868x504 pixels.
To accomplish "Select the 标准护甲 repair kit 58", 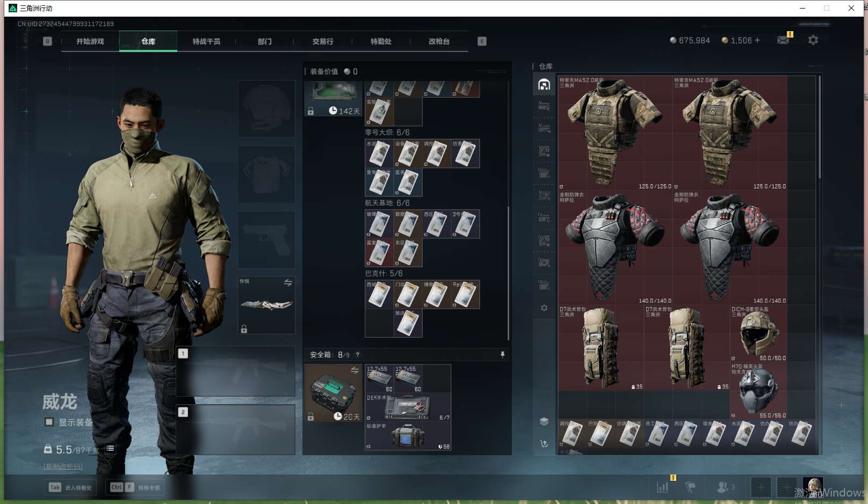I will point(408,436).
